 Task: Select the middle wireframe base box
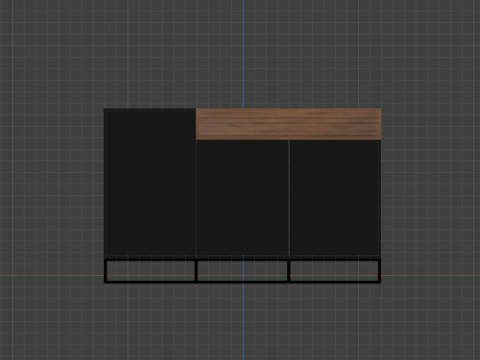tap(243, 271)
